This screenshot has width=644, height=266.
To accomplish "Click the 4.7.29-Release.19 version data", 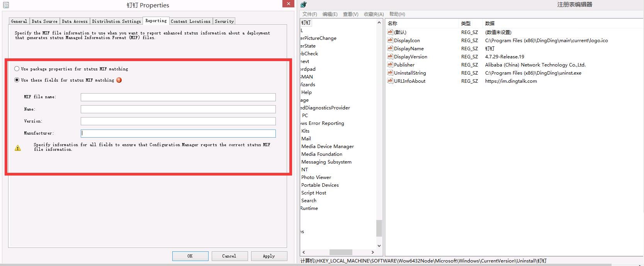I will (x=505, y=57).
